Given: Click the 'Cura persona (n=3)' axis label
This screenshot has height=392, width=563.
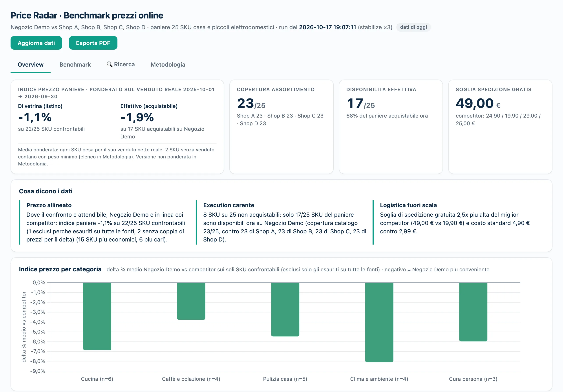Looking at the screenshot, I should coord(473,379).
